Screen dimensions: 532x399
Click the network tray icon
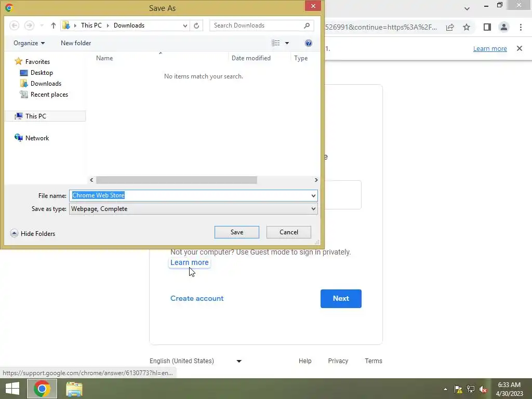point(471,389)
